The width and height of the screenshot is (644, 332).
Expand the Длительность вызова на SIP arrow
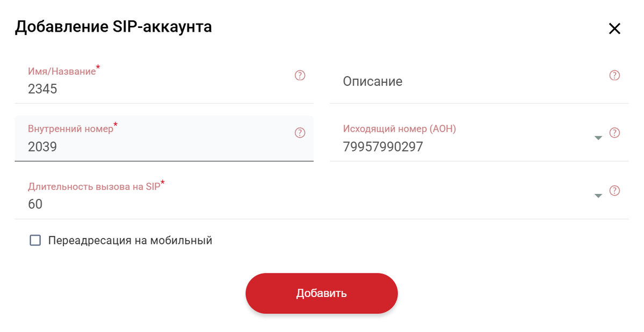pyautogui.click(x=598, y=196)
